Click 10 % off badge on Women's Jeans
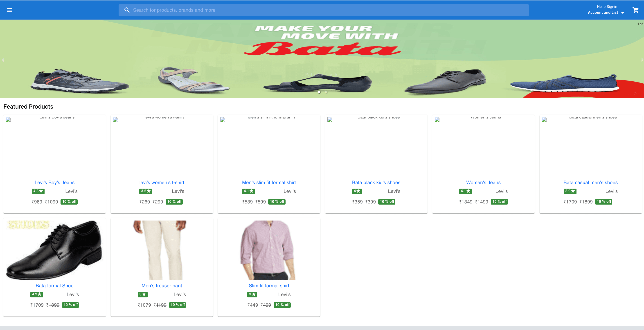This screenshot has height=330, width=644. tap(499, 202)
